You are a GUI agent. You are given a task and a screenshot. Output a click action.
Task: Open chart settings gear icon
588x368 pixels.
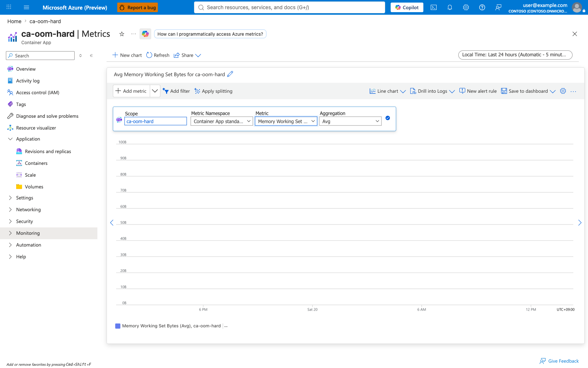[x=563, y=91]
